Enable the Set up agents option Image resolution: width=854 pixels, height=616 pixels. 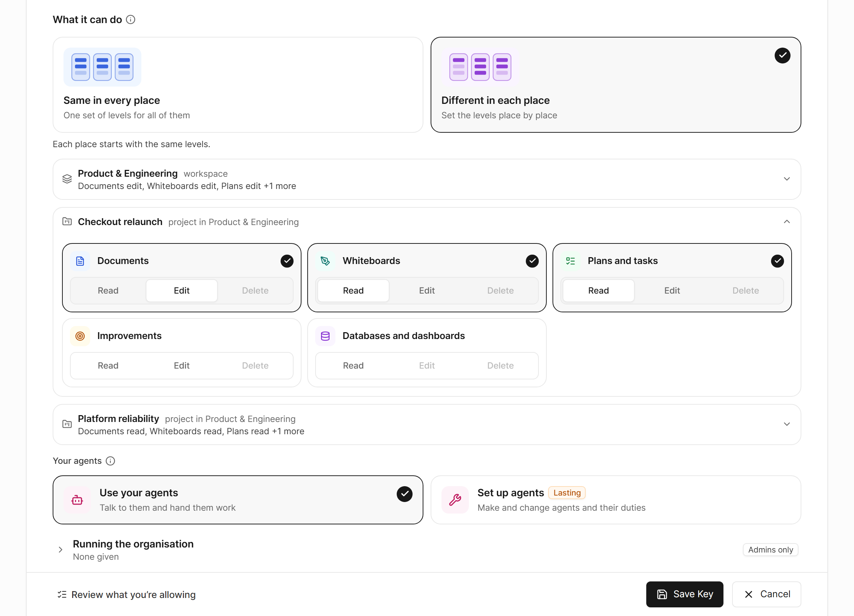pyautogui.click(x=616, y=500)
